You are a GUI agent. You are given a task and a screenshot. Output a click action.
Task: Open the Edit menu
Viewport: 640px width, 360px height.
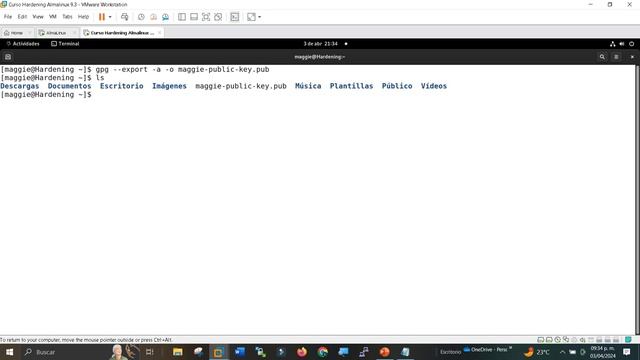click(x=22, y=17)
